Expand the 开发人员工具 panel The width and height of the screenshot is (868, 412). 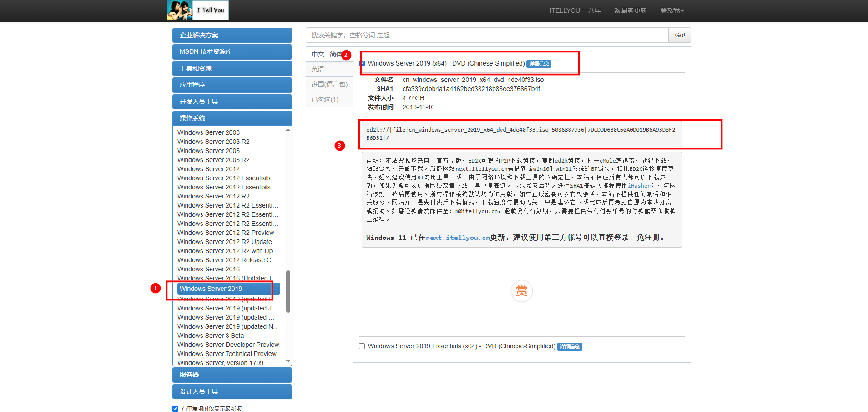232,102
